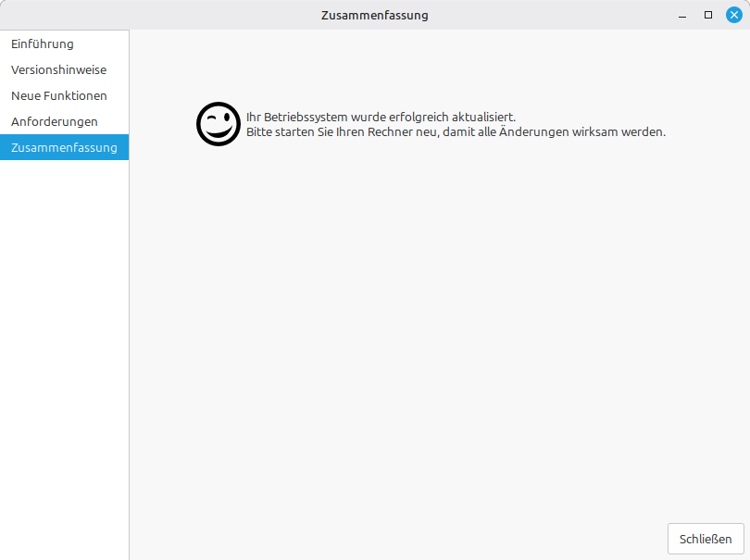Select Neue Funktionen in the sidebar
This screenshot has width=750, height=560.
[x=59, y=95]
